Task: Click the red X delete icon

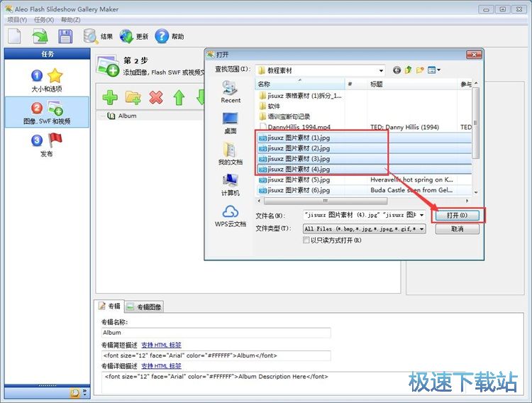Action: point(156,97)
